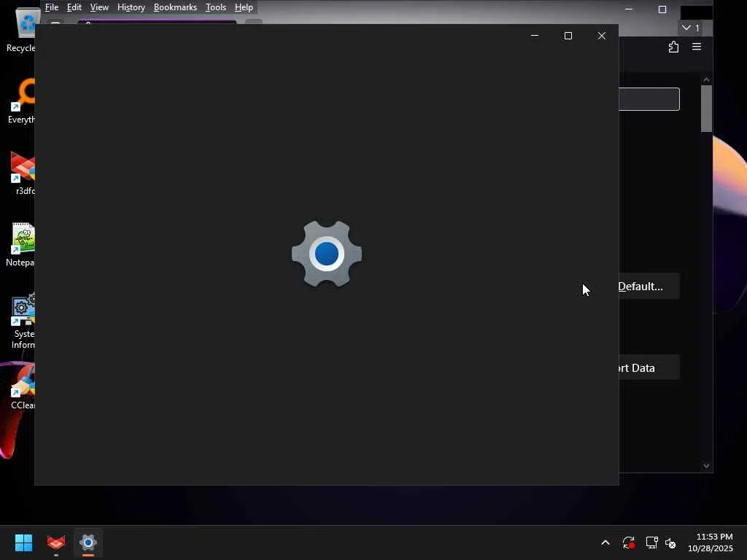Click scrollbar up arrow in browser
Screen dimensions: 747x560
point(706,79)
